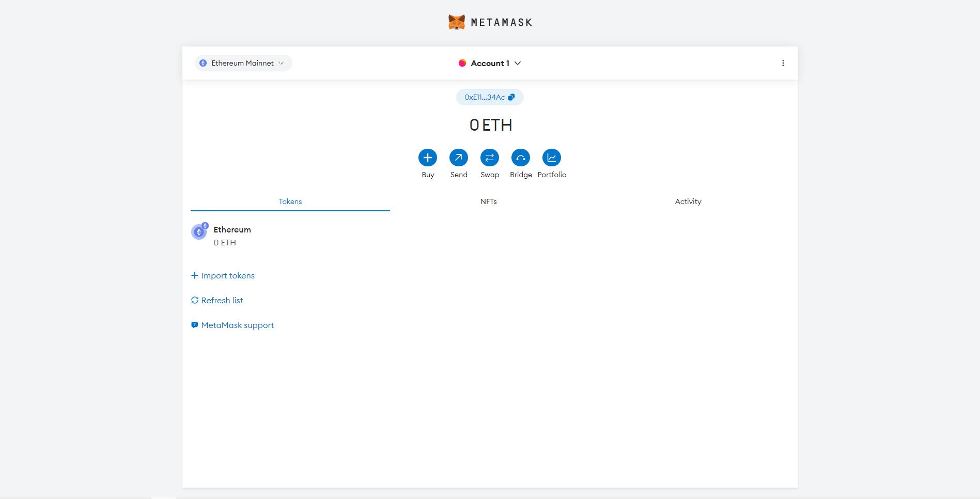Image resolution: width=980 pixels, height=499 pixels.
Task: Open the Ethereum token row
Action: coord(490,236)
